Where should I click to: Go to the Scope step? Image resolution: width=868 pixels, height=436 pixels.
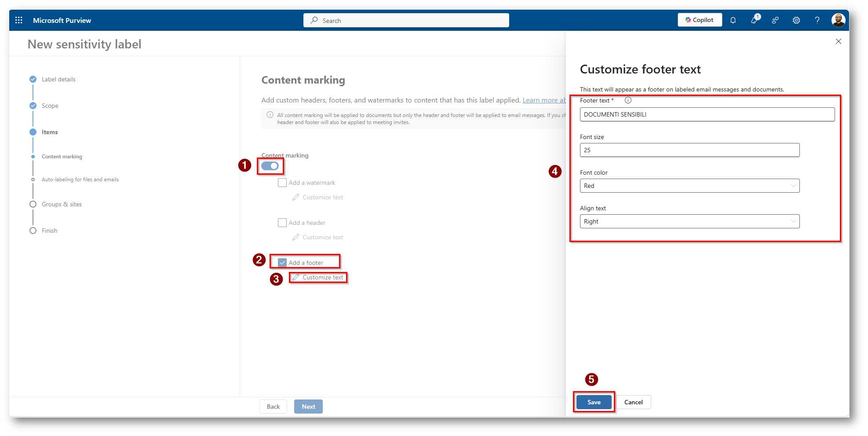tap(50, 106)
